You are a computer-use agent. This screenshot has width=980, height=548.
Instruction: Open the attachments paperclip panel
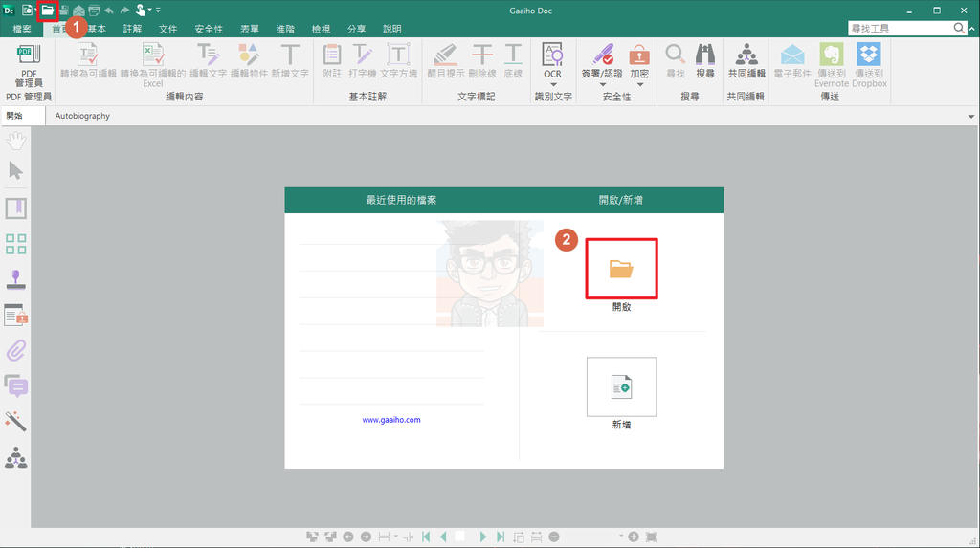click(16, 351)
